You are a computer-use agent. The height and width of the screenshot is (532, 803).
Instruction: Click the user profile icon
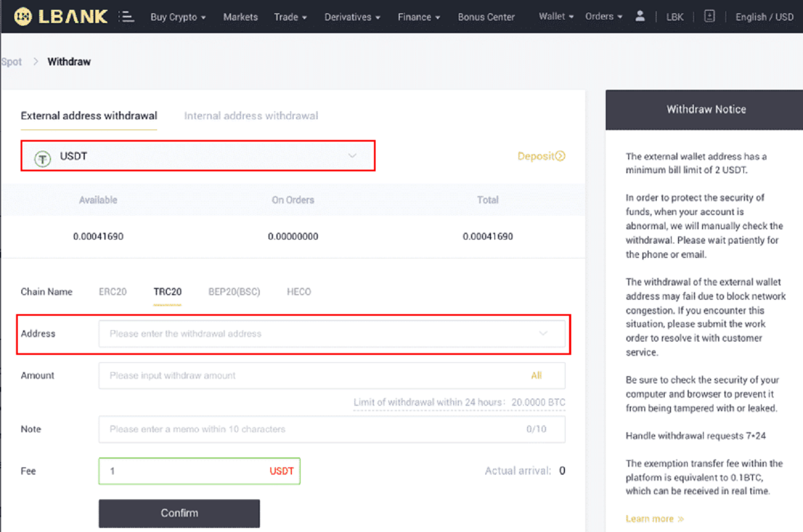(640, 17)
